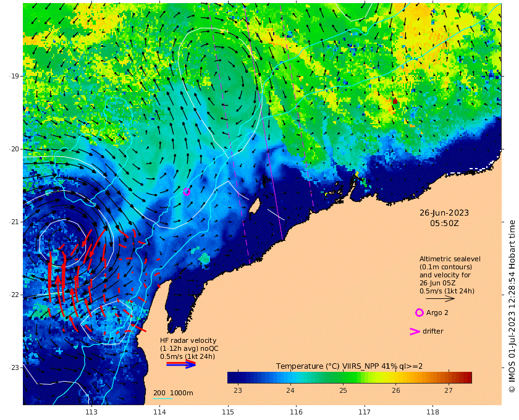Viewport: 519px width, 420px height.
Task: Click the magenta Argo float circle on the map
Action: (187, 191)
